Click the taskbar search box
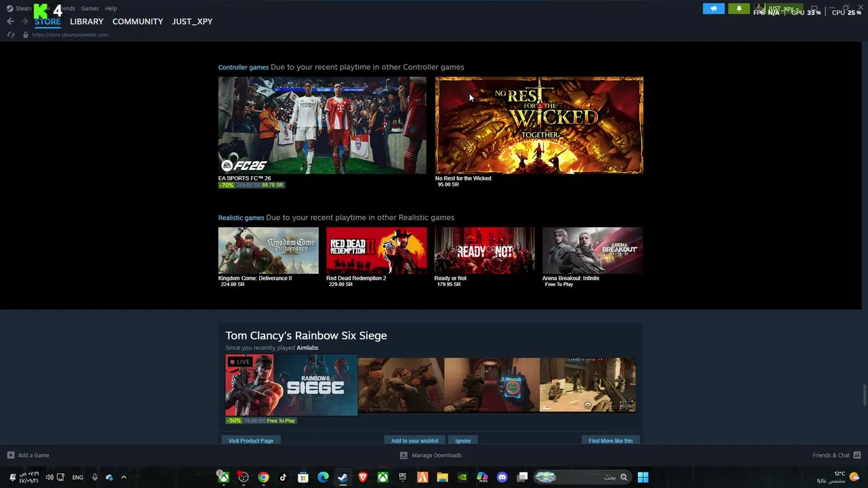The height and width of the screenshot is (488, 868). pyautogui.click(x=583, y=477)
